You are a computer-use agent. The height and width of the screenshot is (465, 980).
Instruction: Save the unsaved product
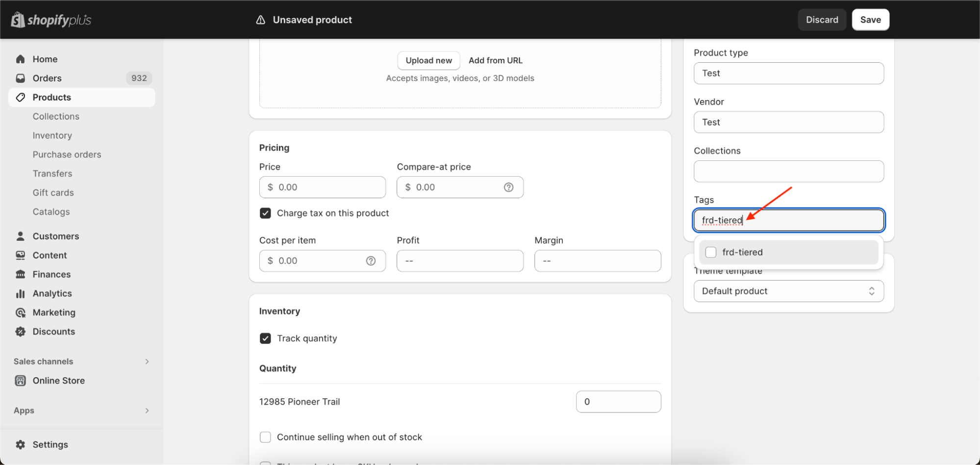(870, 20)
